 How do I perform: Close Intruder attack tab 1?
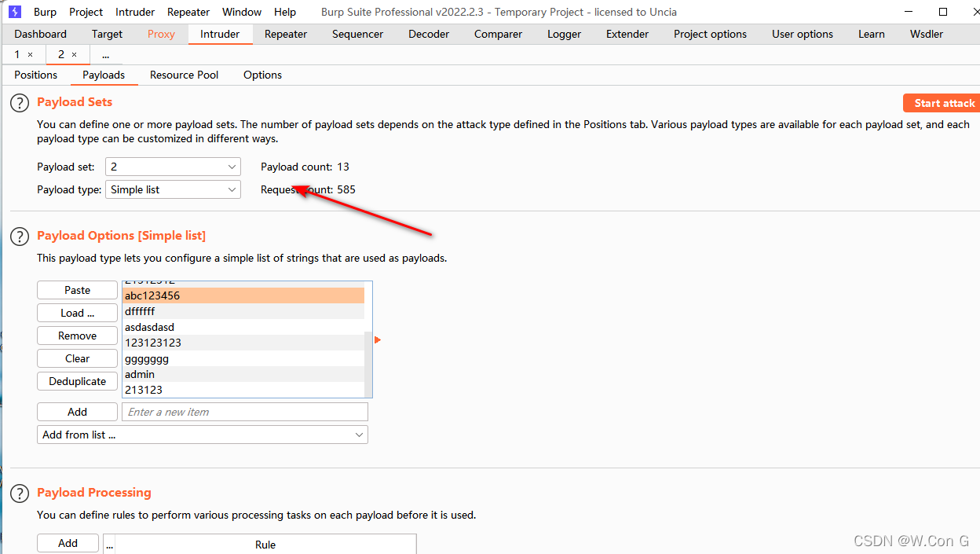[x=31, y=55]
